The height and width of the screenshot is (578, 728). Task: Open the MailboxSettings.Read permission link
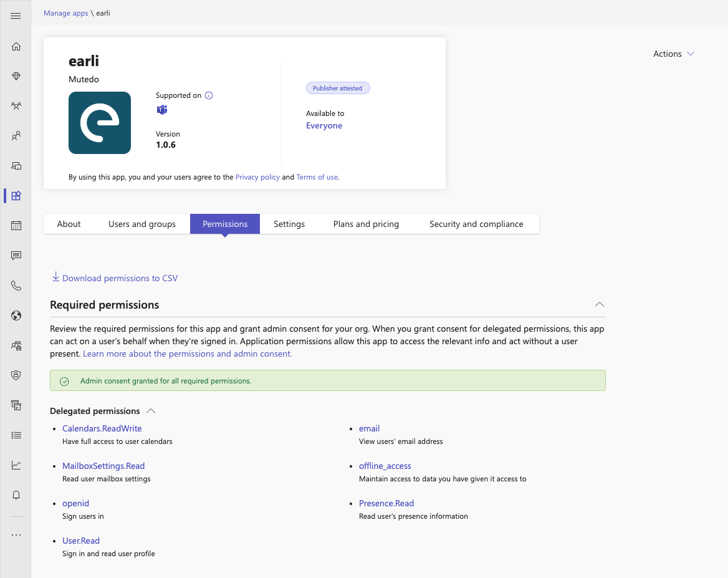point(103,466)
